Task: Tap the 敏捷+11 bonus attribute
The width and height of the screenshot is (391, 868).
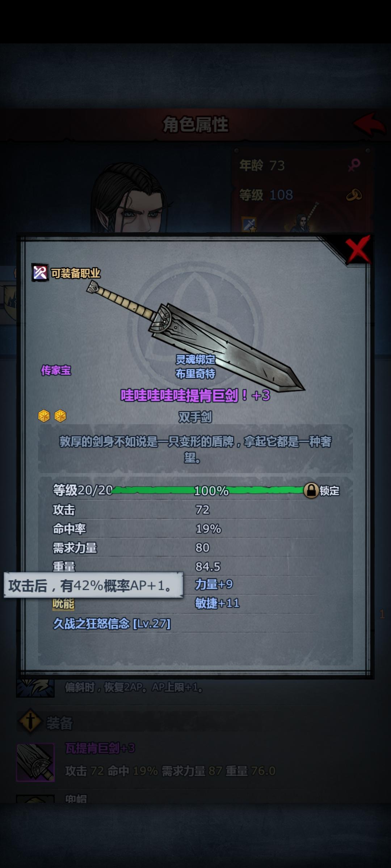Action: click(x=217, y=603)
